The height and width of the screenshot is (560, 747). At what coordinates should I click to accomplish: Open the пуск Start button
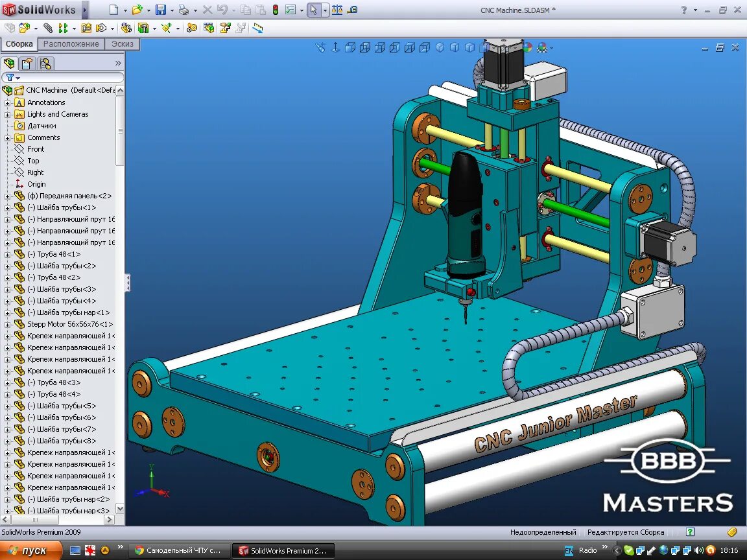31,550
